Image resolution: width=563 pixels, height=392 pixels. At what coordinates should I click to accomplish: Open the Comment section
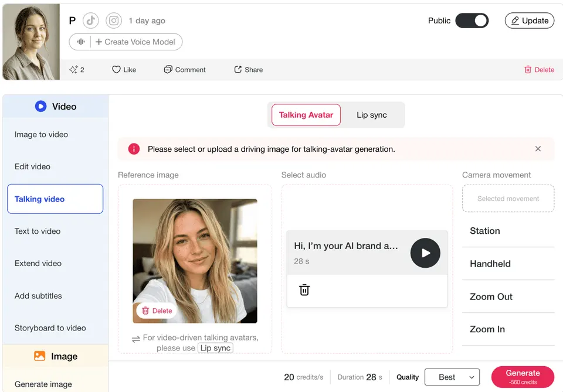[x=185, y=70]
